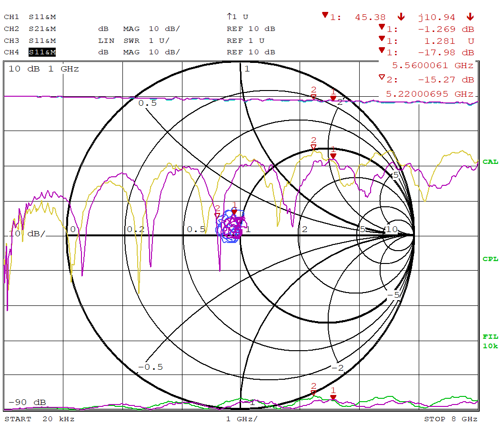Click the '-90 dB' scale label
Screen dimensions: 504x425
tap(27, 402)
